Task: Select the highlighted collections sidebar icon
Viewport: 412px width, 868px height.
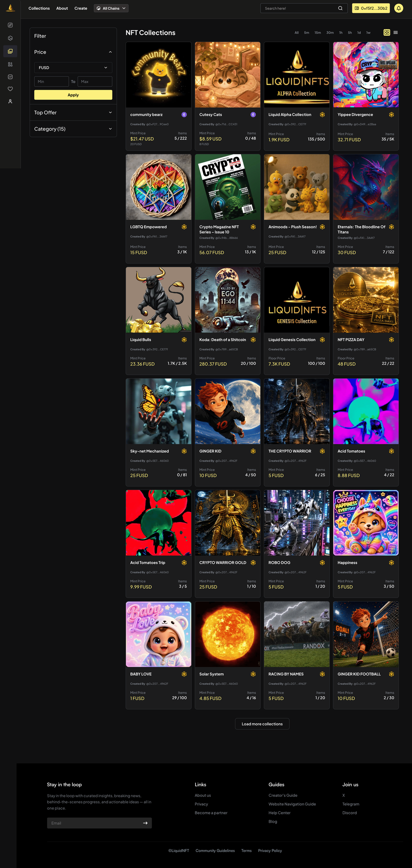Action: 10,51
